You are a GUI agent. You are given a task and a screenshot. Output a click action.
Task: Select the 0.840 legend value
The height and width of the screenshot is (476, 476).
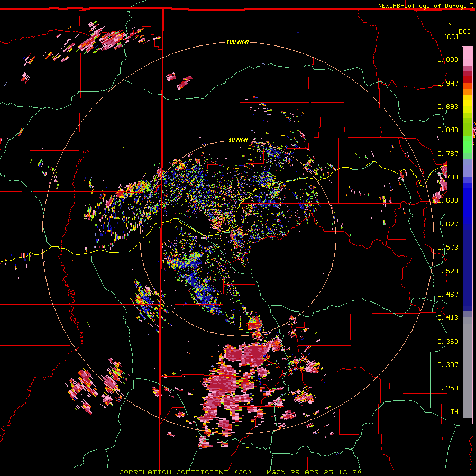coord(448,130)
